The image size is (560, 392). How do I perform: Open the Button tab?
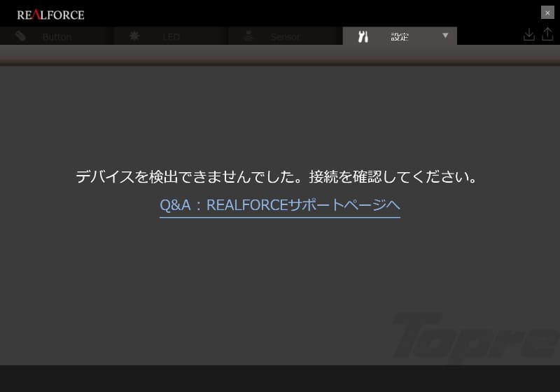[57, 36]
